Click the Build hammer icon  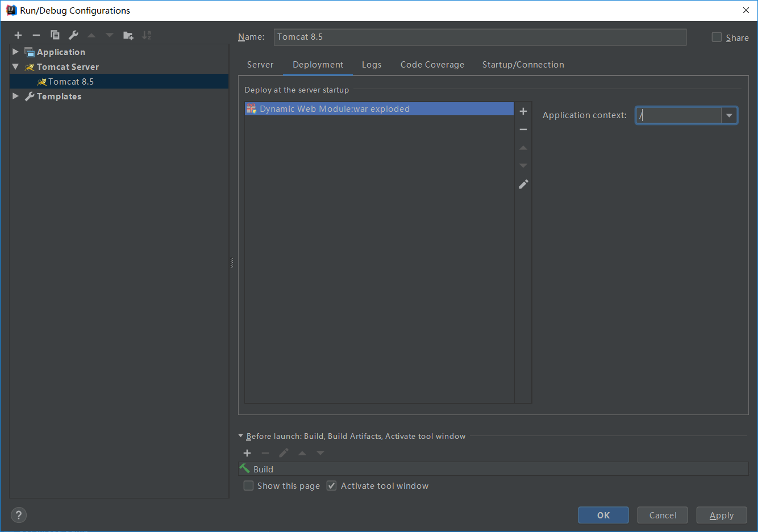(x=245, y=469)
